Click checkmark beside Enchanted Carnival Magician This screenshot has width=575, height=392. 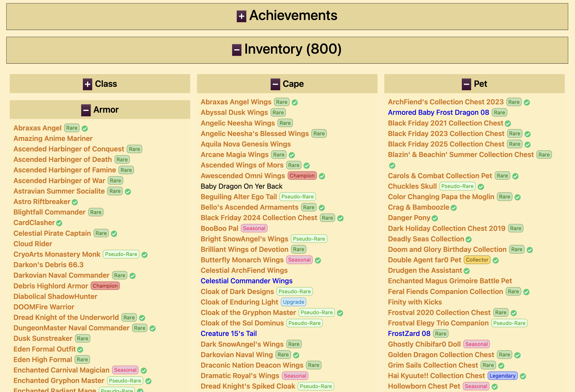point(144,371)
